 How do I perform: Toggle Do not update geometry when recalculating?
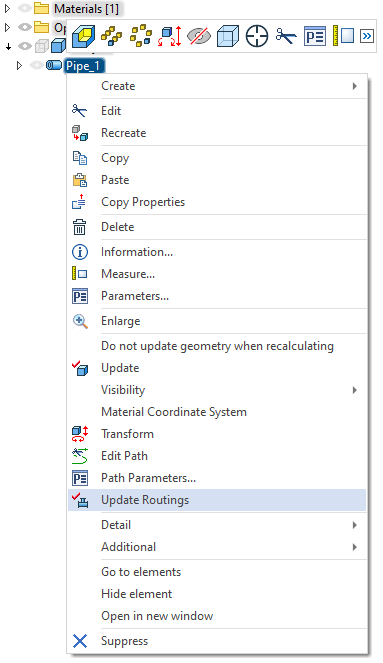[x=217, y=346]
